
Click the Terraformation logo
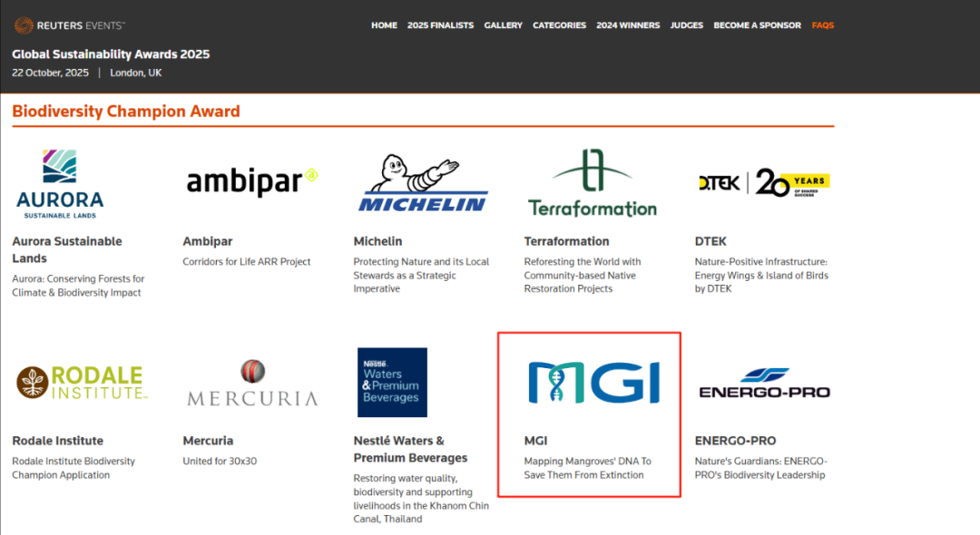point(592,183)
